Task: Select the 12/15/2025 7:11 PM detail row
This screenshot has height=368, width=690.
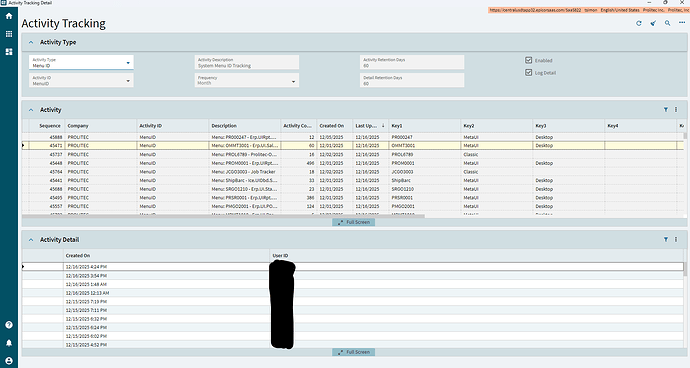Action: [353, 310]
